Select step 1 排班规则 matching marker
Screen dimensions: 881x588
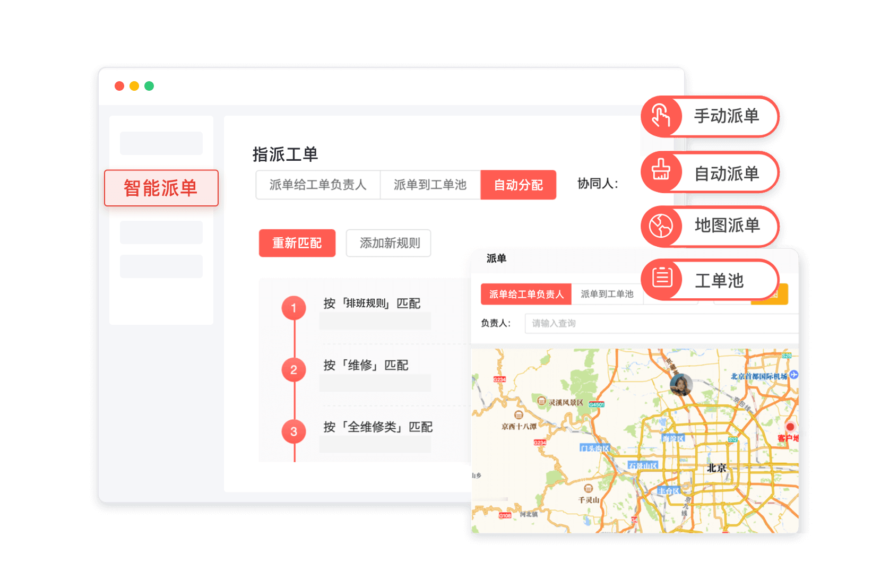[293, 308]
